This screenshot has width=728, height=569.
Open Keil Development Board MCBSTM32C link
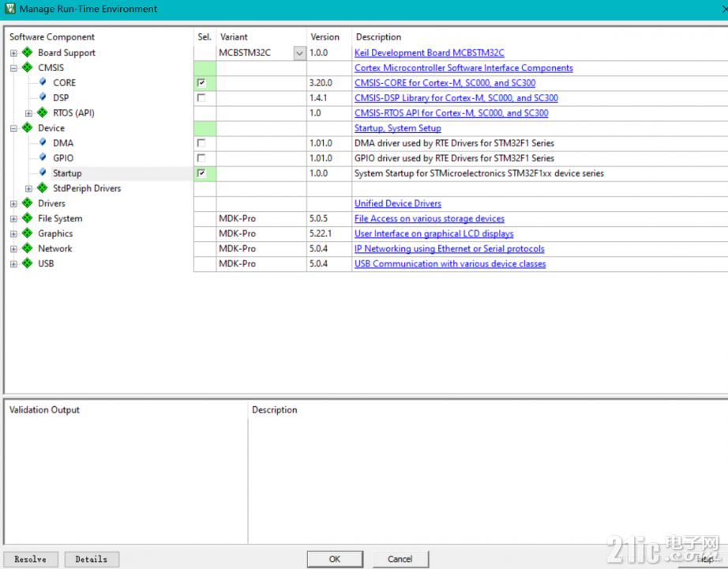[430, 53]
